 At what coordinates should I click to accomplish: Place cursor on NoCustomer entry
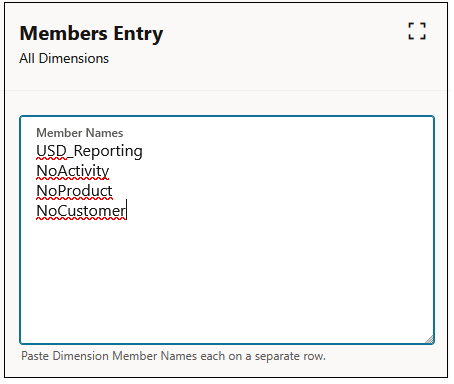coord(81,211)
